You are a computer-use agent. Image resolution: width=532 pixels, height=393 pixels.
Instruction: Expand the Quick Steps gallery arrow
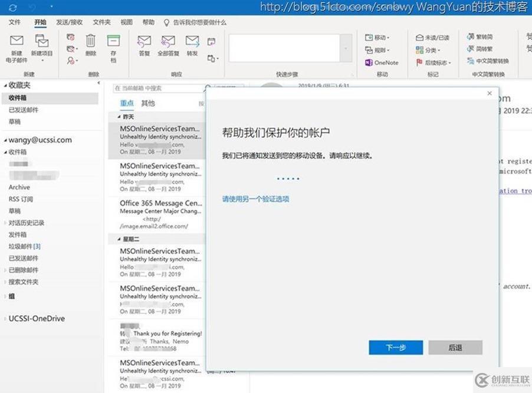(346, 48)
